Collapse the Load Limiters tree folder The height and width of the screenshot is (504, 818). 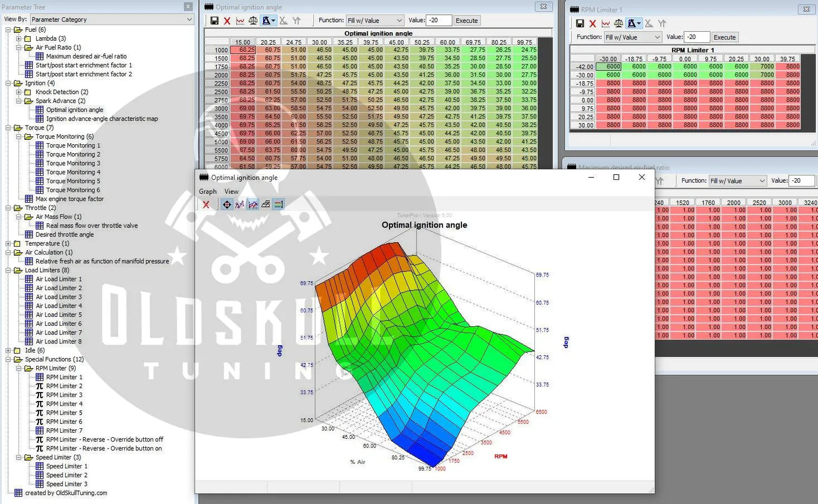(x=8, y=270)
